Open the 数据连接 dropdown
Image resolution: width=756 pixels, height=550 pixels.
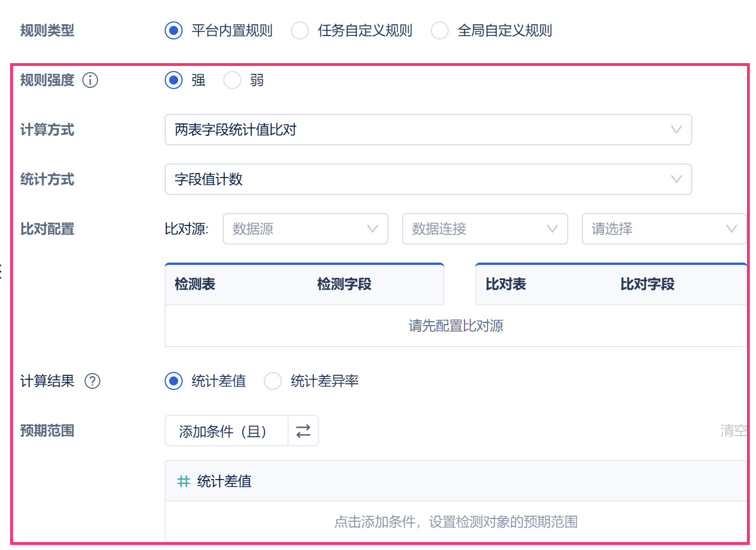pyautogui.click(x=484, y=229)
